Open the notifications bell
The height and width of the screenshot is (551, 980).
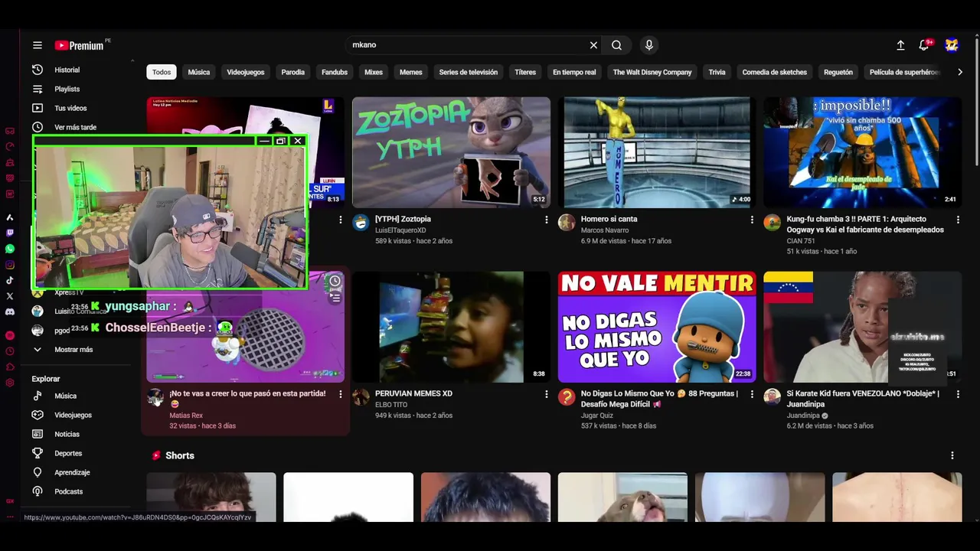(924, 45)
